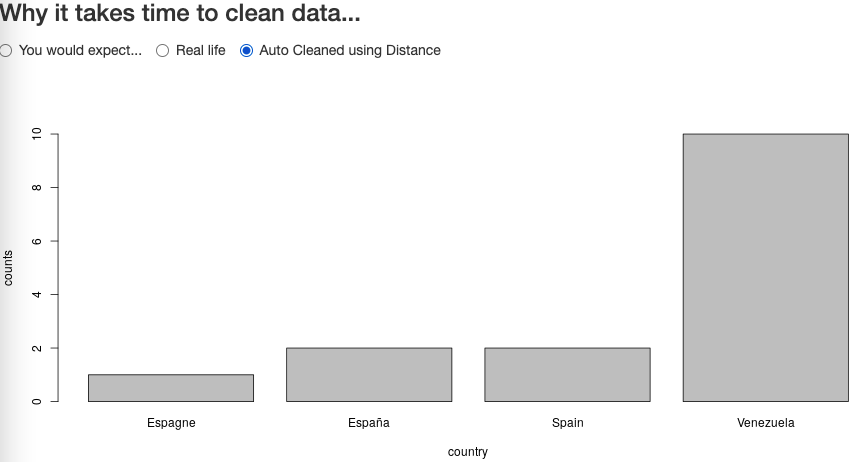Click the "Spain" x-axis label
Image resolution: width=856 pixels, height=462 pixels.
tap(567, 423)
